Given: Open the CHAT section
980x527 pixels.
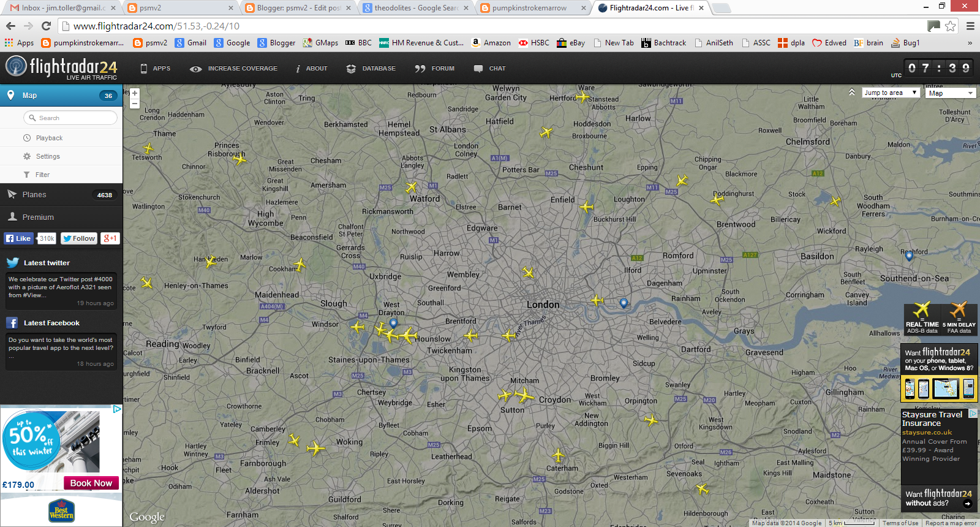Looking at the screenshot, I should coord(489,69).
